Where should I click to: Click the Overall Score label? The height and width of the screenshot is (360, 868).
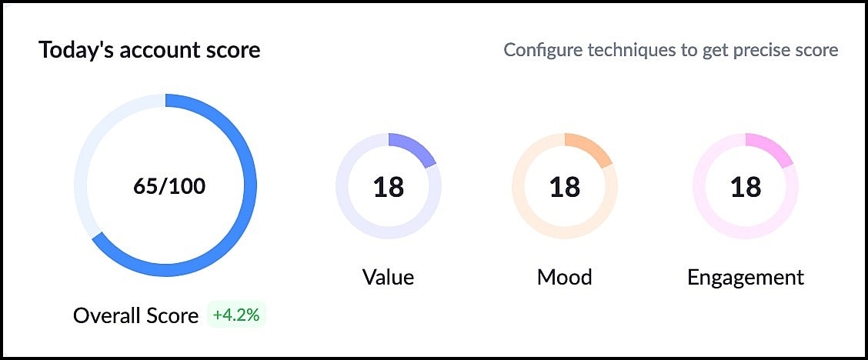point(135,315)
